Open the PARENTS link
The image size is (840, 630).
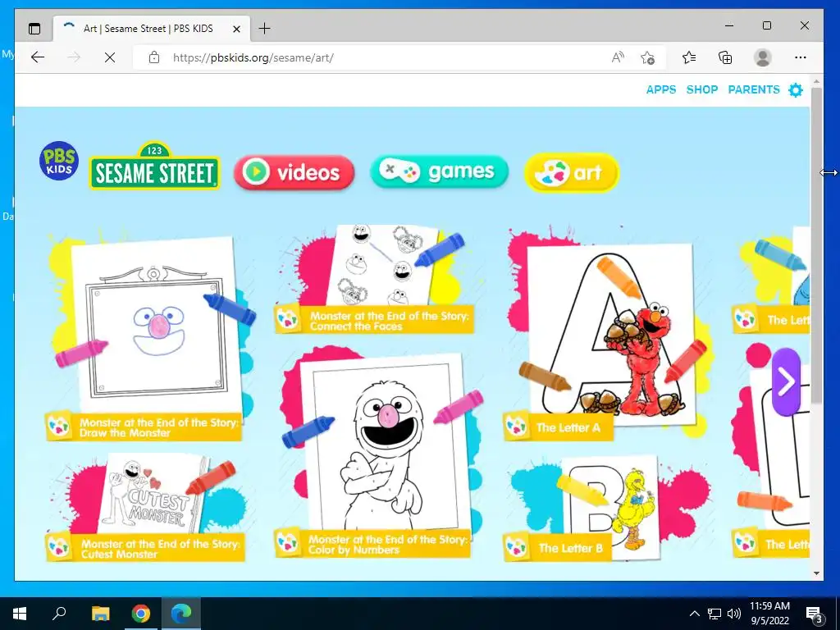click(x=754, y=89)
